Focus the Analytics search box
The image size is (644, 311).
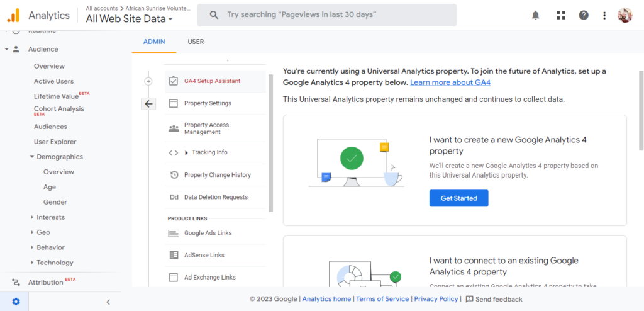326,15
